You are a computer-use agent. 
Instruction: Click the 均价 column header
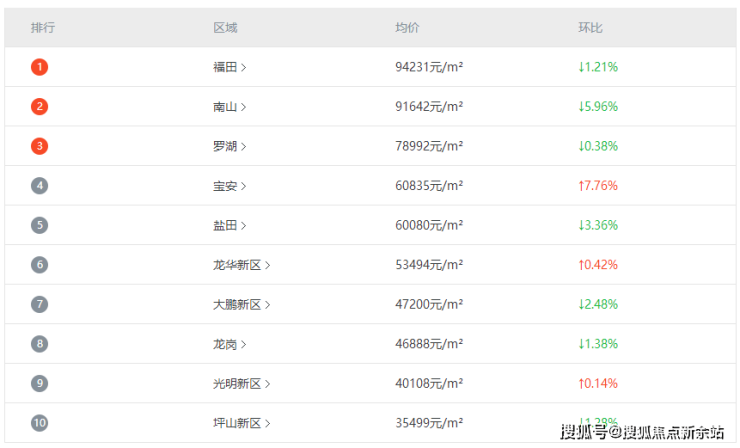(x=407, y=28)
